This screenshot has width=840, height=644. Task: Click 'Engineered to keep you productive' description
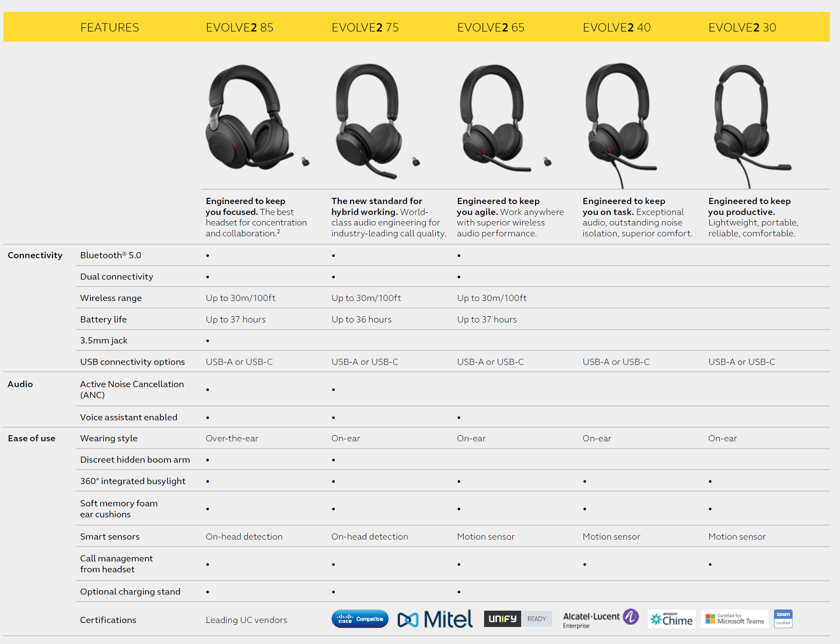point(754,217)
